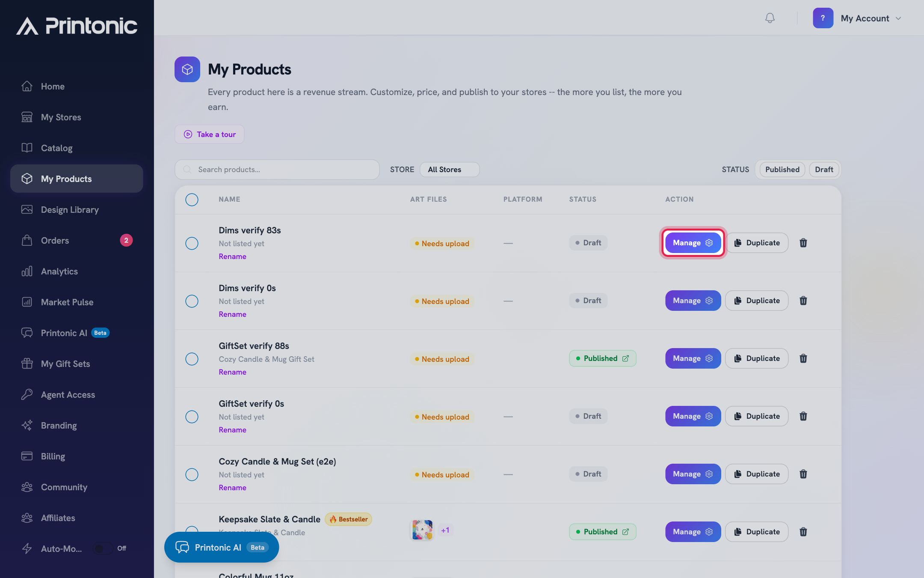Image resolution: width=924 pixels, height=578 pixels.
Task: Manage Cozy Candle & Mug Set (e2e)
Action: coord(693,474)
